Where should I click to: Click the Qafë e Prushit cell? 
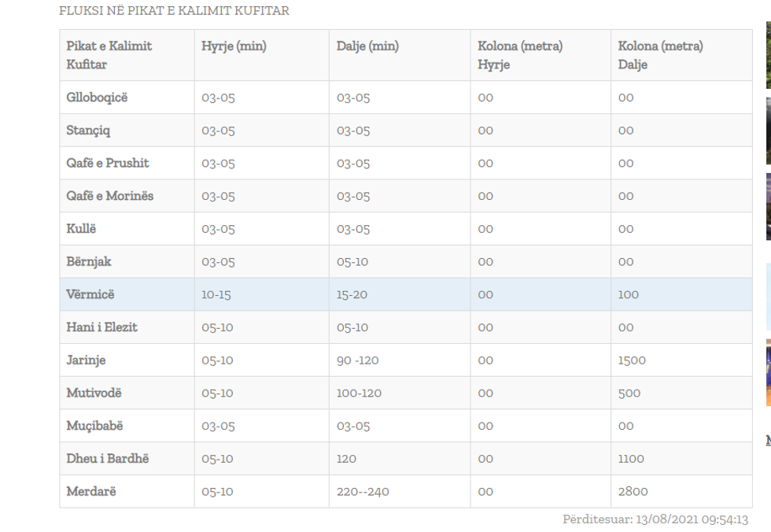(x=108, y=164)
